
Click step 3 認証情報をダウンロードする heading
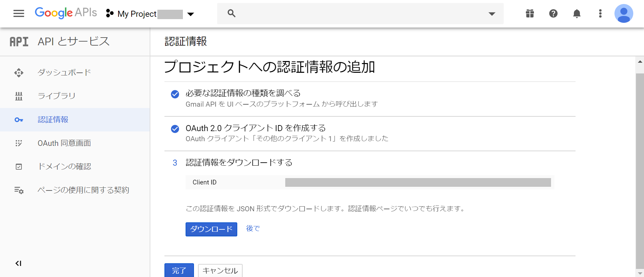(x=239, y=163)
